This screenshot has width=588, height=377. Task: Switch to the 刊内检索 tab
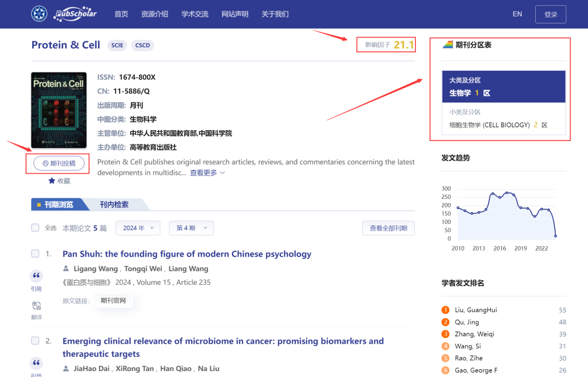coord(114,204)
